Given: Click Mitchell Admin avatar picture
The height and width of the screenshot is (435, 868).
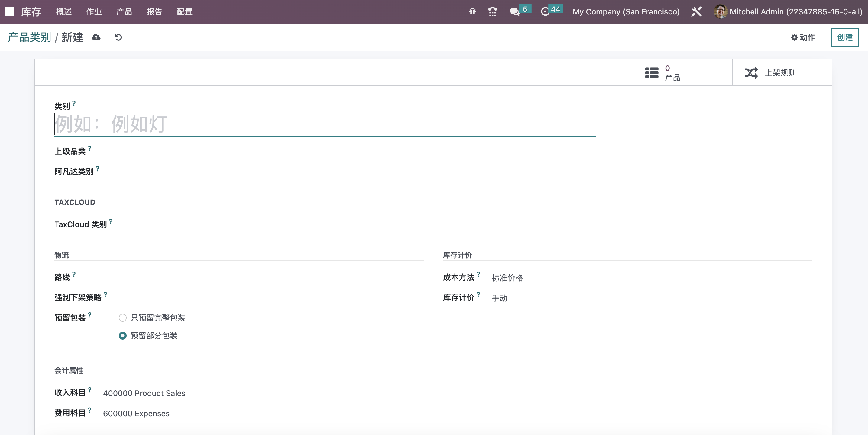Looking at the screenshot, I should (720, 12).
